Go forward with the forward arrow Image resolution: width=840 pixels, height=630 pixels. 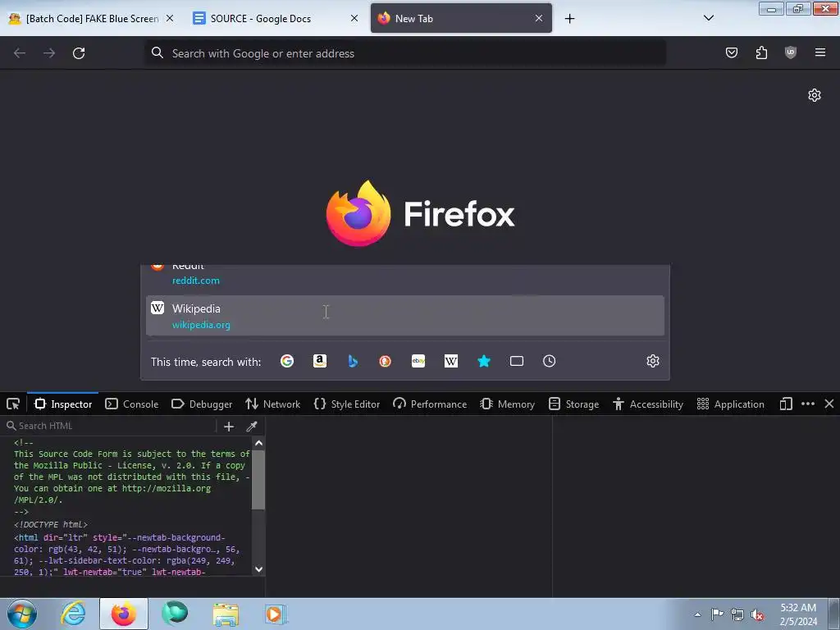point(49,53)
